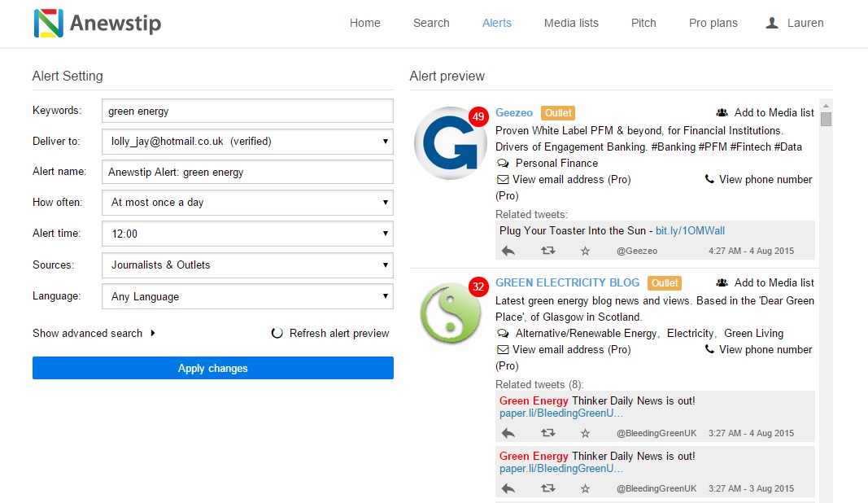
Task: Open paper.li link in 4 Aug tweet
Action: point(561,413)
